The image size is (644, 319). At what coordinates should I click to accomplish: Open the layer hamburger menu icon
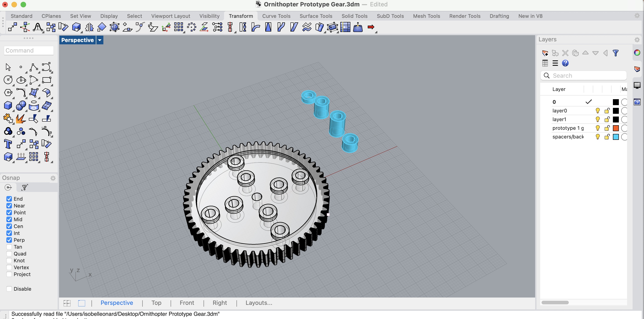[x=555, y=63]
